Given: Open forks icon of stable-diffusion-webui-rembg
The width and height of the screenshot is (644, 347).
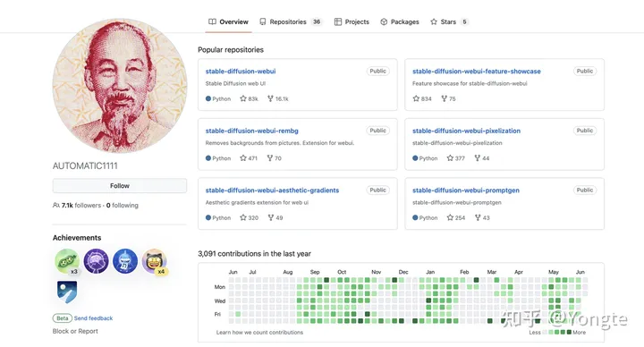Looking at the screenshot, I should click(270, 158).
